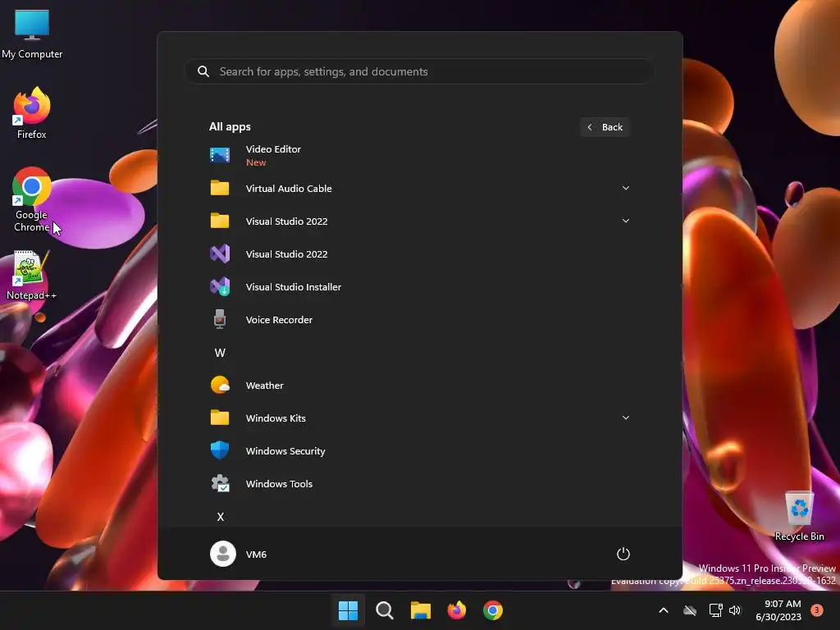Open taskbar Search icon

pyautogui.click(x=384, y=610)
